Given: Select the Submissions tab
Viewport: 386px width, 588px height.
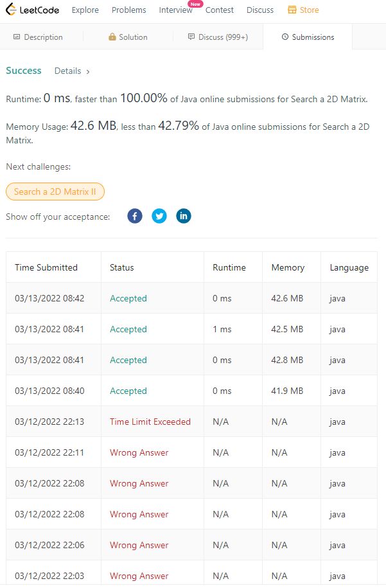Looking at the screenshot, I should tap(308, 37).
